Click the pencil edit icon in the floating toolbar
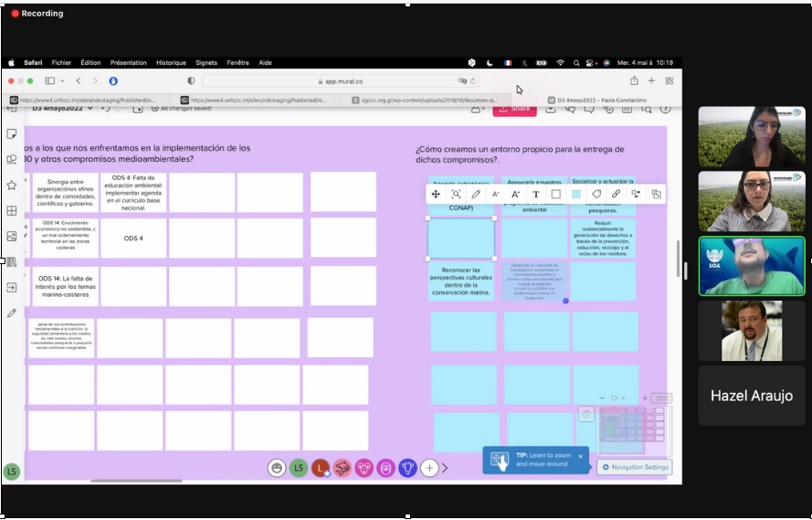The height and width of the screenshot is (520, 812). [475, 195]
